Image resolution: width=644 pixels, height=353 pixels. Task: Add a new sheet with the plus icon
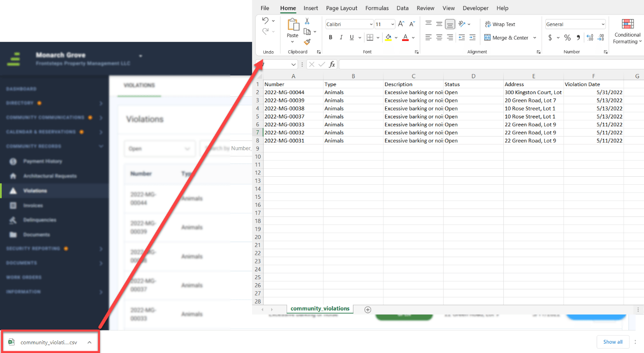[368, 310]
